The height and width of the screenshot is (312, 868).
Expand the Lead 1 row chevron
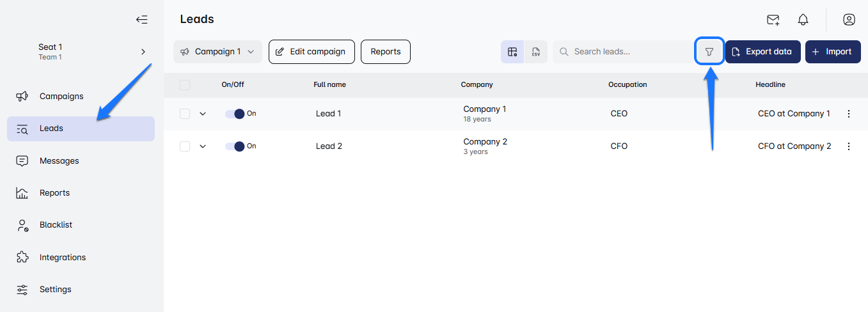pos(203,114)
